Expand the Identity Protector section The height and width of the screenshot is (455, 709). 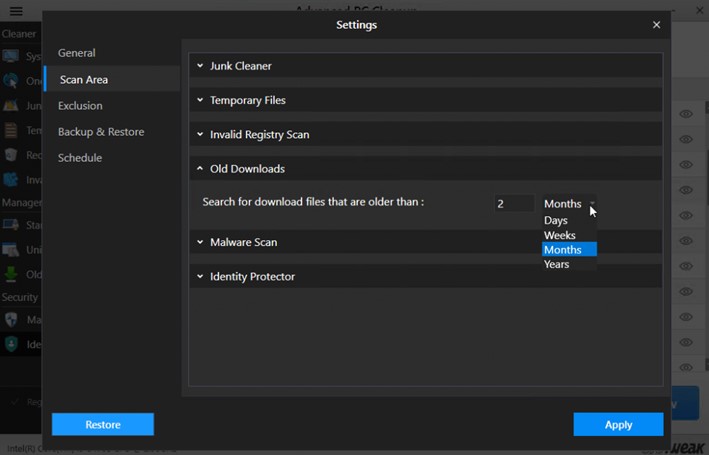pos(425,277)
